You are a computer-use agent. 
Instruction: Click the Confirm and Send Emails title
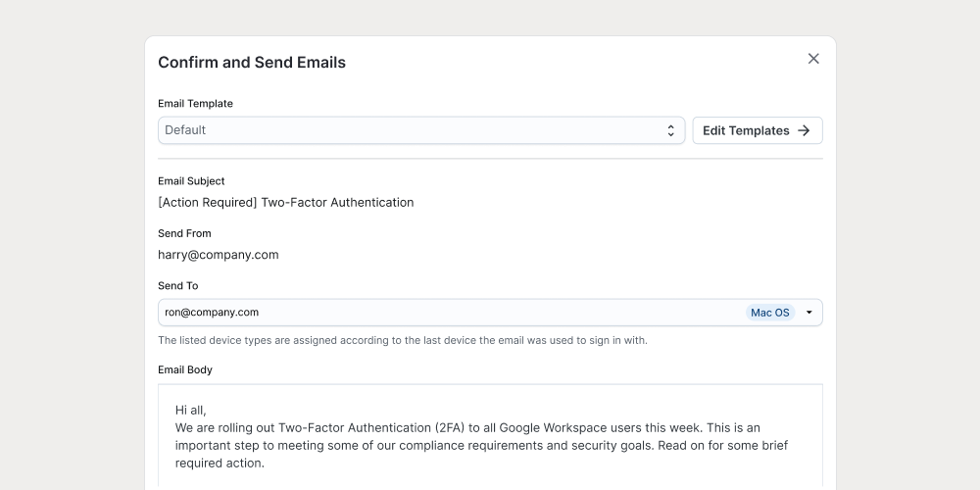coord(252,63)
